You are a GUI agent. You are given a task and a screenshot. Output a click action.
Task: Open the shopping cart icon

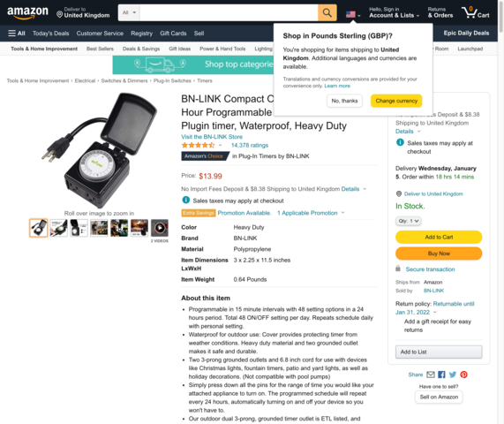tap(476, 13)
